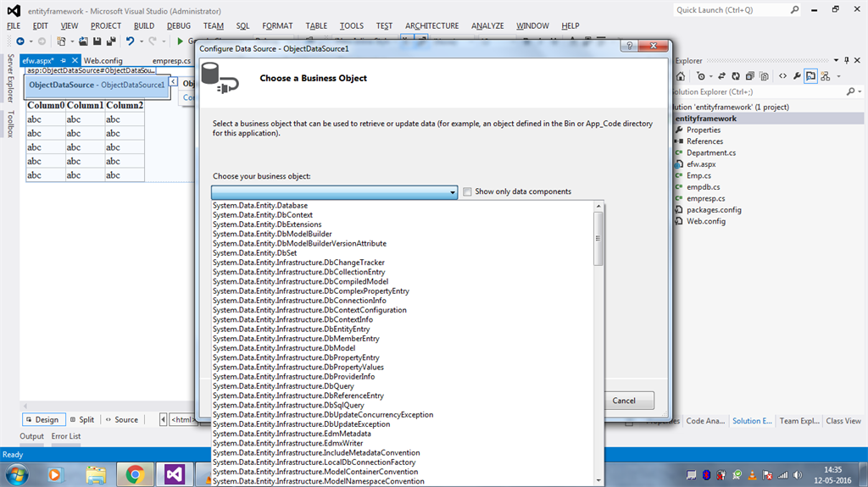Switch to Source view
The image size is (868, 487).
tap(122, 419)
